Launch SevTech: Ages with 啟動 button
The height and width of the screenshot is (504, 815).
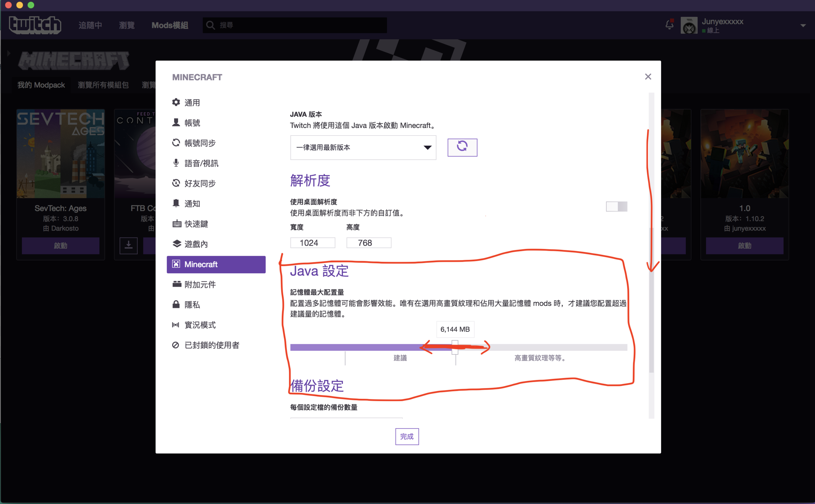60,246
